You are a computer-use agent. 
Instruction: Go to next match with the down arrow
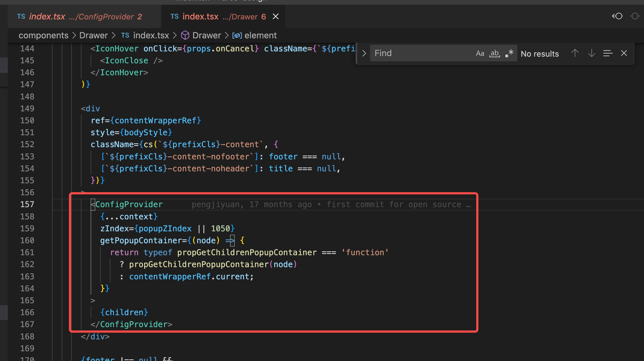click(x=591, y=53)
